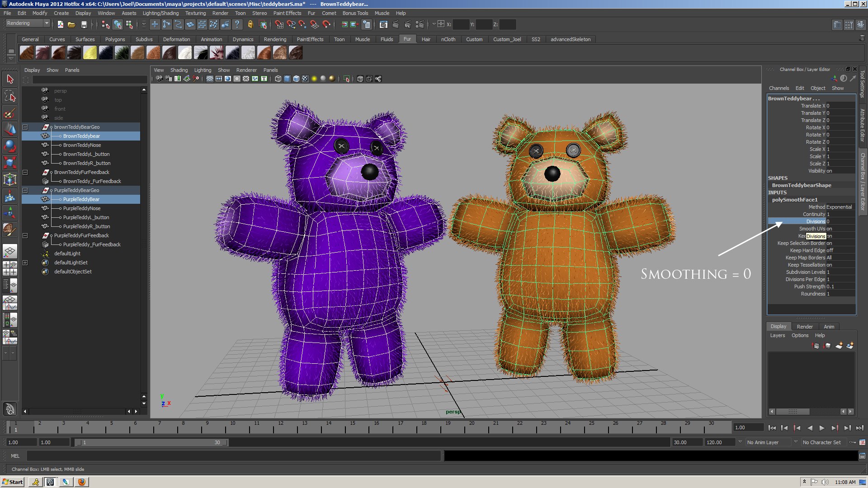Viewport: 868px width, 488px height.
Task: Click the Windows Start button
Action: pos(13,482)
